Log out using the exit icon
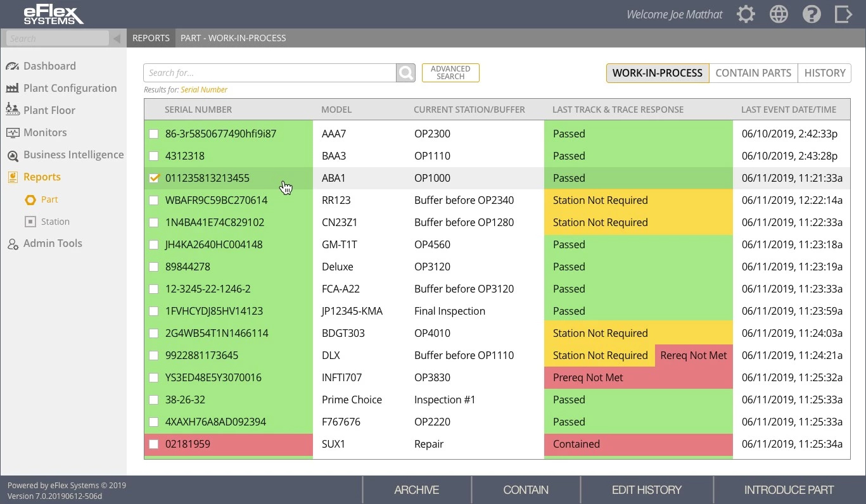866x504 pixels. pos(844,13)
